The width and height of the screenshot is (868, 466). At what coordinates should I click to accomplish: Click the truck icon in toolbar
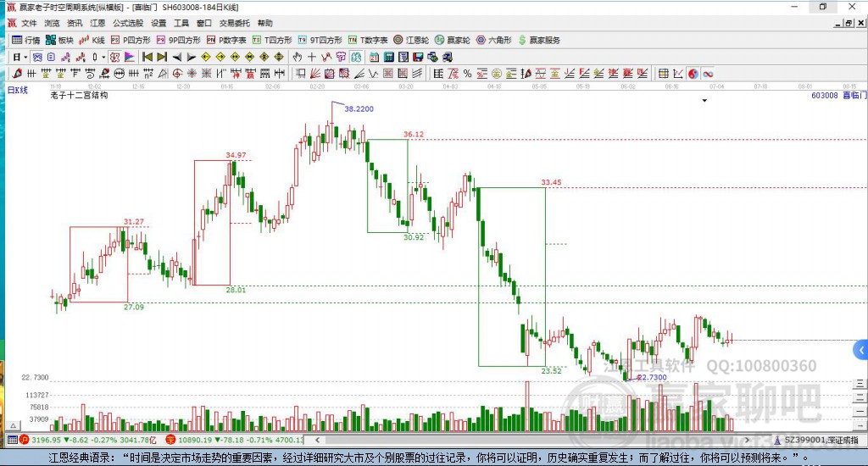click(x=448, y=57)
